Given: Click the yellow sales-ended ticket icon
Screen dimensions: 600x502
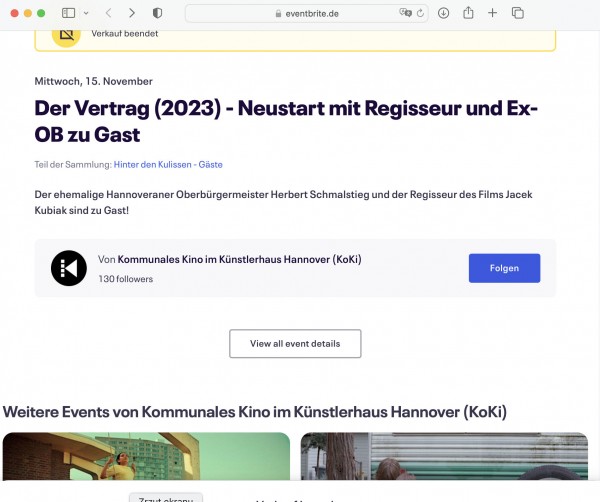Looking at the screenshot, I should click(66, 35).
